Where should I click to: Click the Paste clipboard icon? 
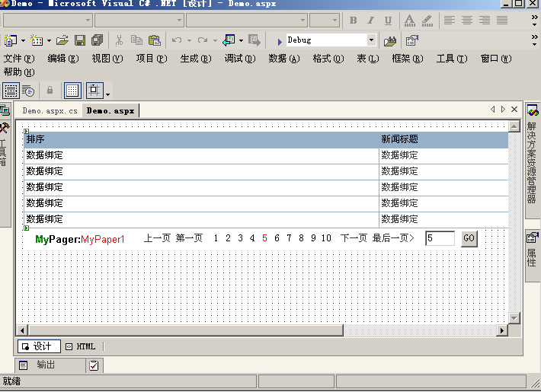[155, 40]
